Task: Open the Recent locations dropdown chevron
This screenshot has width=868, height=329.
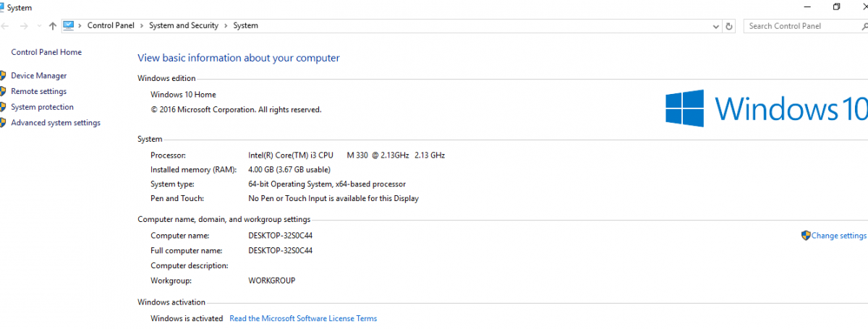Action: [x=38, y=26]
